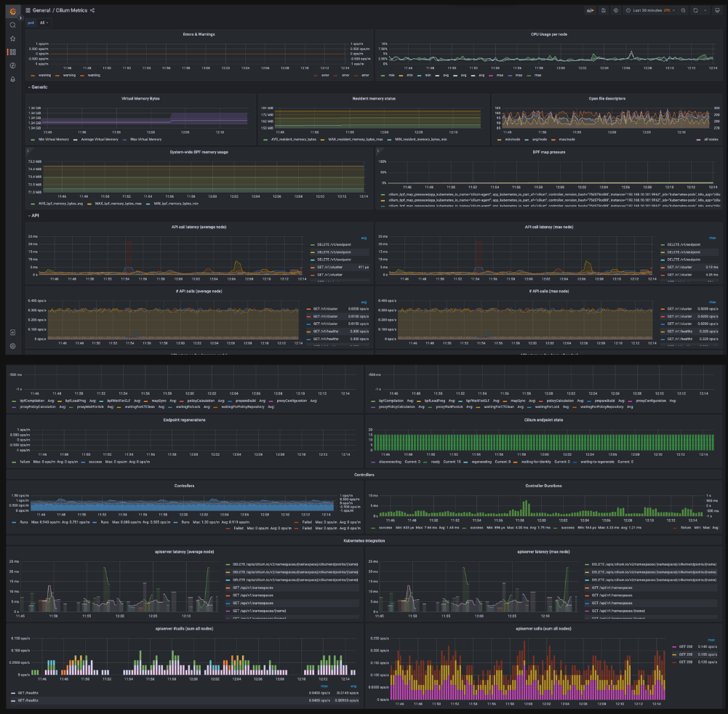Open the Endpoint regenerations panel menu
This screenshot has width=728, height=714.
(184, 420)
